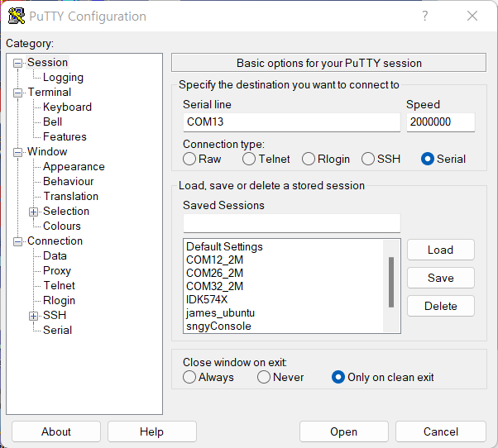Click the Open button

coord(343,431)
